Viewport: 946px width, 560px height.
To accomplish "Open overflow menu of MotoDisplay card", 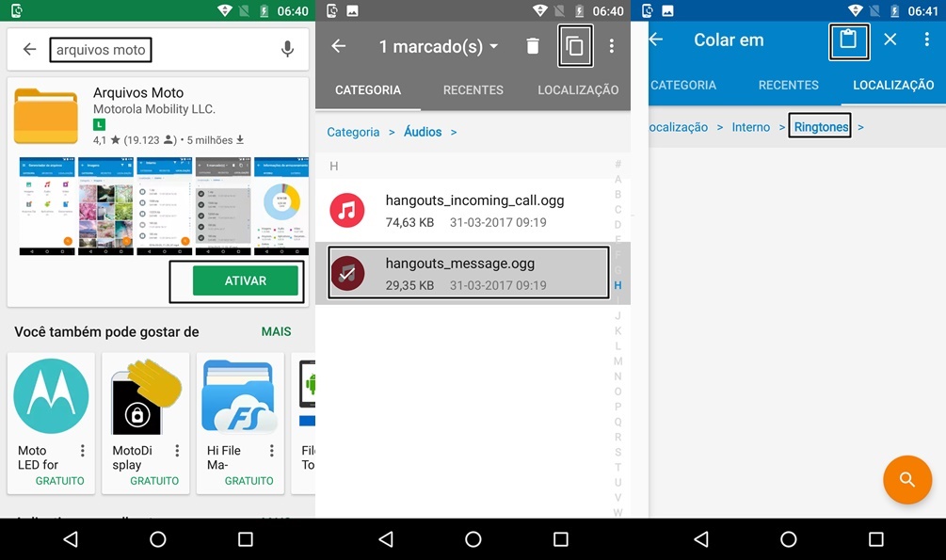I will 177,450.
